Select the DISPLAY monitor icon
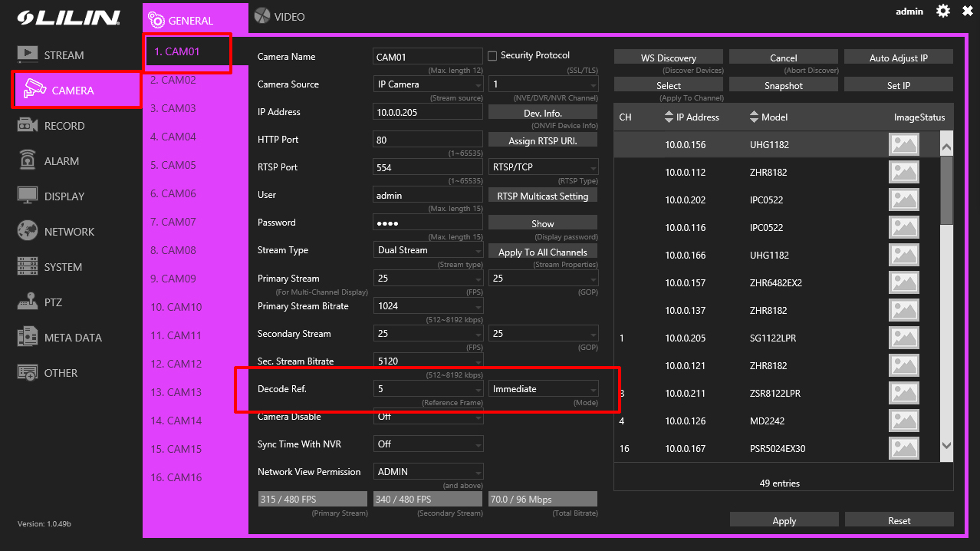 pyautogui.click(x=28, y=196)
